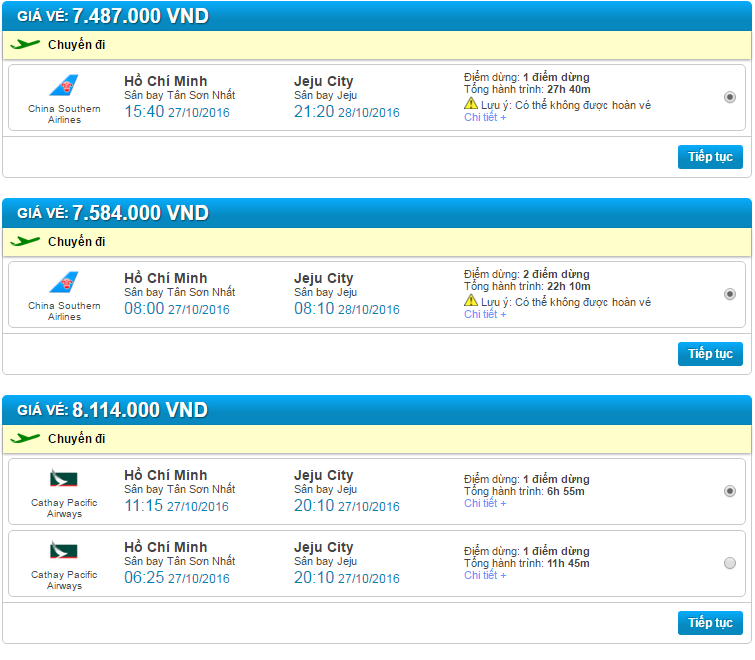Click arrival time 08:10 28/10/2016
This screenshot has height=660, width=755.
(x=347, y=309)
